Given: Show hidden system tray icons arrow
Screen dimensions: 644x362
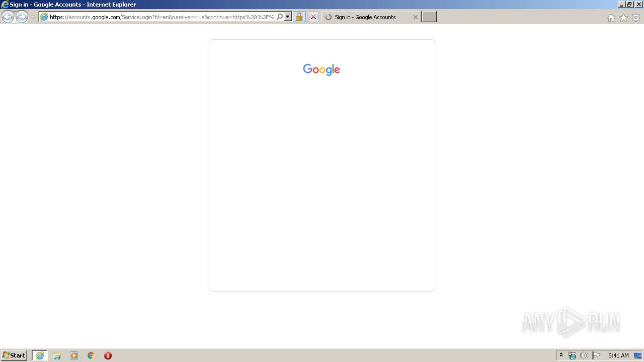Looking at the screenshot, I should click(561, 355).
